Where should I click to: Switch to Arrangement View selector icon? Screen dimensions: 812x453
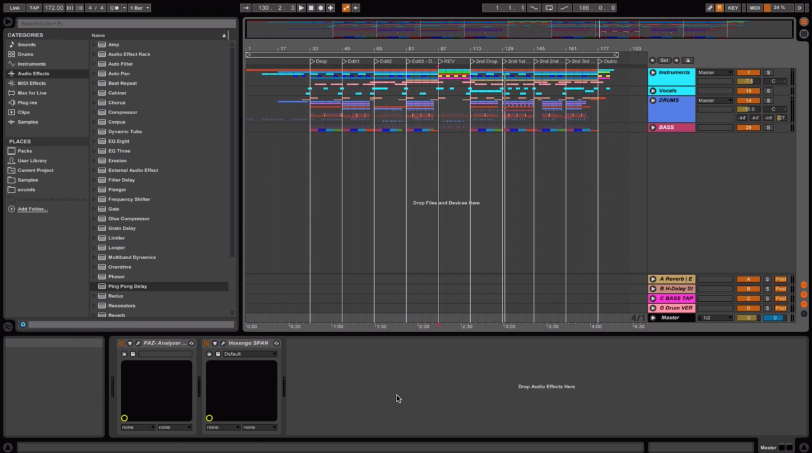[804, 22]
